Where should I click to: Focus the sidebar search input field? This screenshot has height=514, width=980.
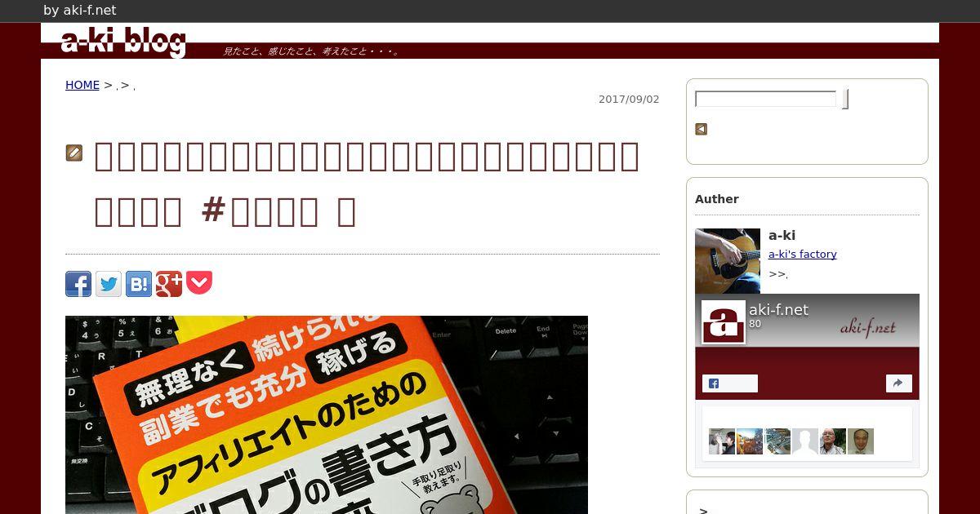[765, 99]
